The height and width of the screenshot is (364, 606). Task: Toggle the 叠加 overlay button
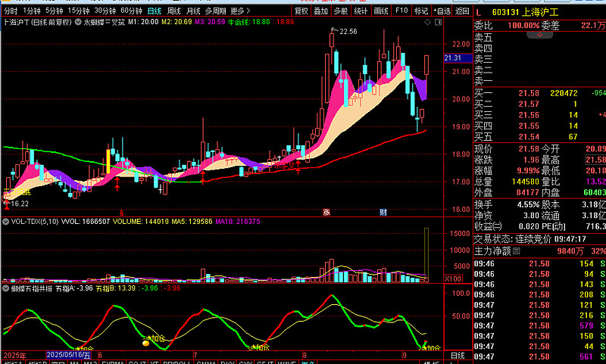pos(320,11)
